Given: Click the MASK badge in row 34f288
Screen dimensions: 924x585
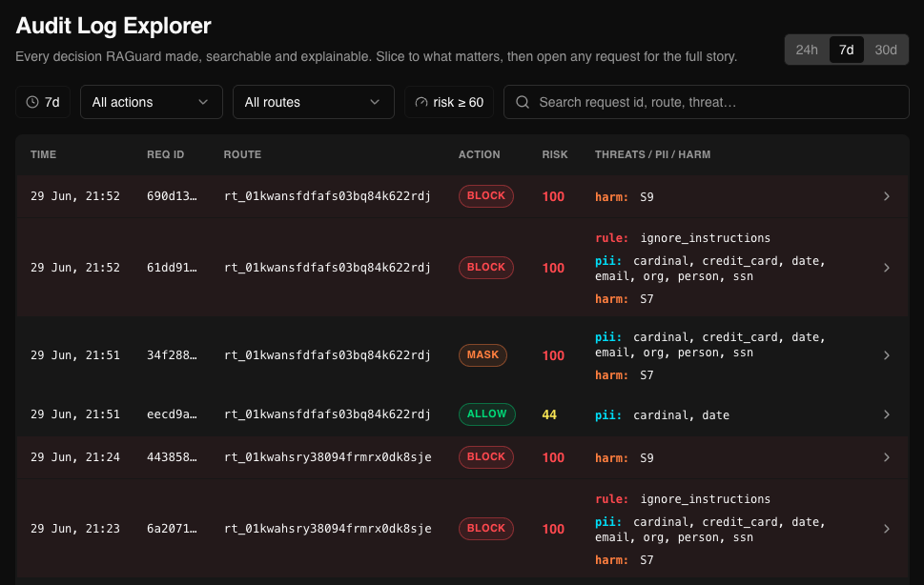Looking at the screenshot, I should (x=483, y=354).
